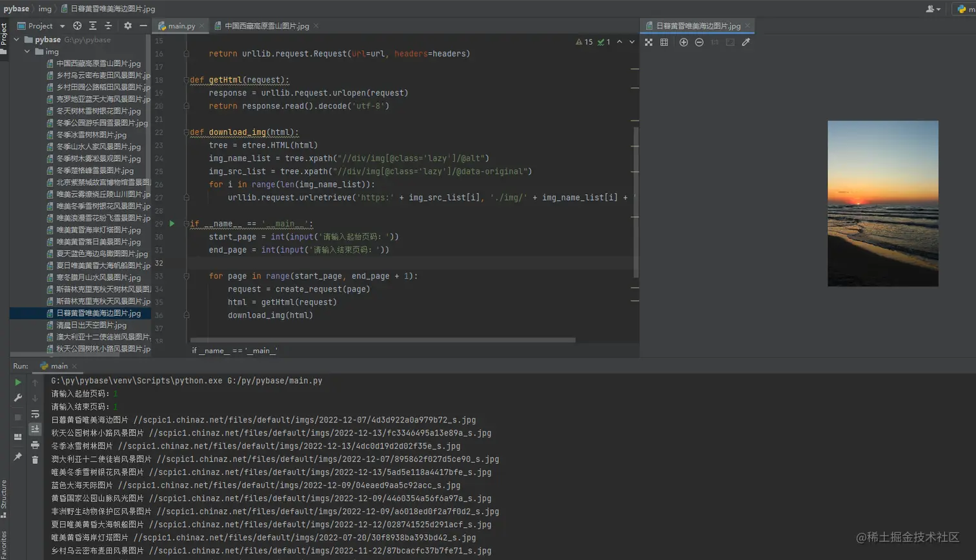Screen dimensions: 976x560
Task: Click the img breadcrumb in navigation bar
Action: (45, 8)
